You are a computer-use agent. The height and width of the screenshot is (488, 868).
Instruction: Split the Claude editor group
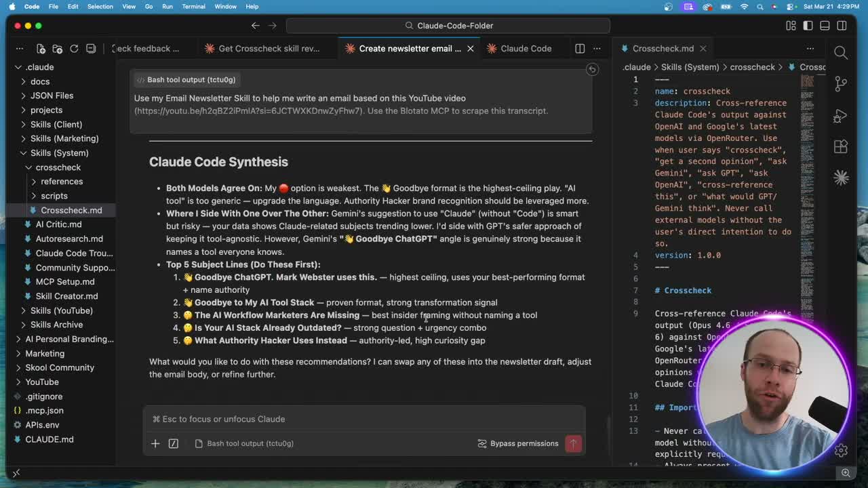point(580,49)
